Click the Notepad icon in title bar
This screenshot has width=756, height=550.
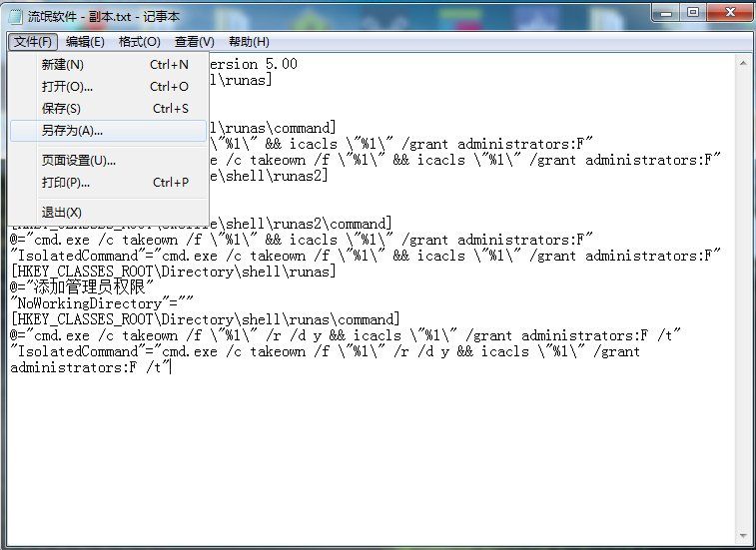point(17,14)
